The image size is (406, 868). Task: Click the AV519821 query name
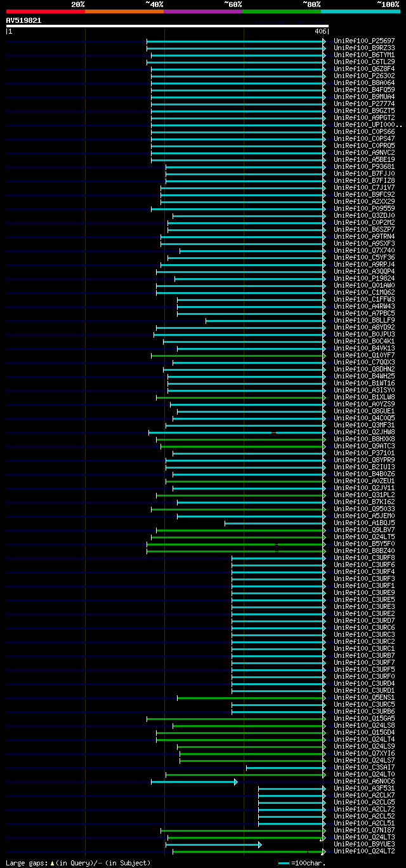[x=24, y=20]
